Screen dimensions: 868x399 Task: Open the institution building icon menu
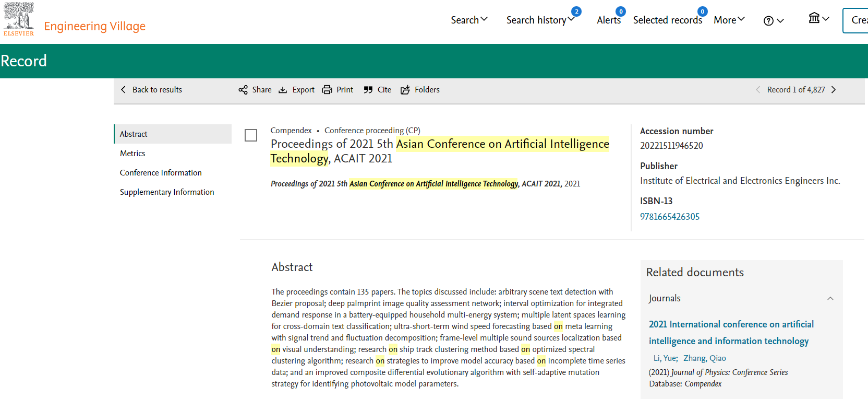[x=819, y=19]
